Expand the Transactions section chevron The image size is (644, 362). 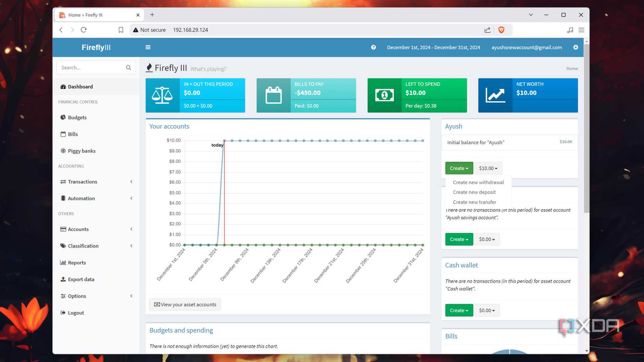point(131,181)
